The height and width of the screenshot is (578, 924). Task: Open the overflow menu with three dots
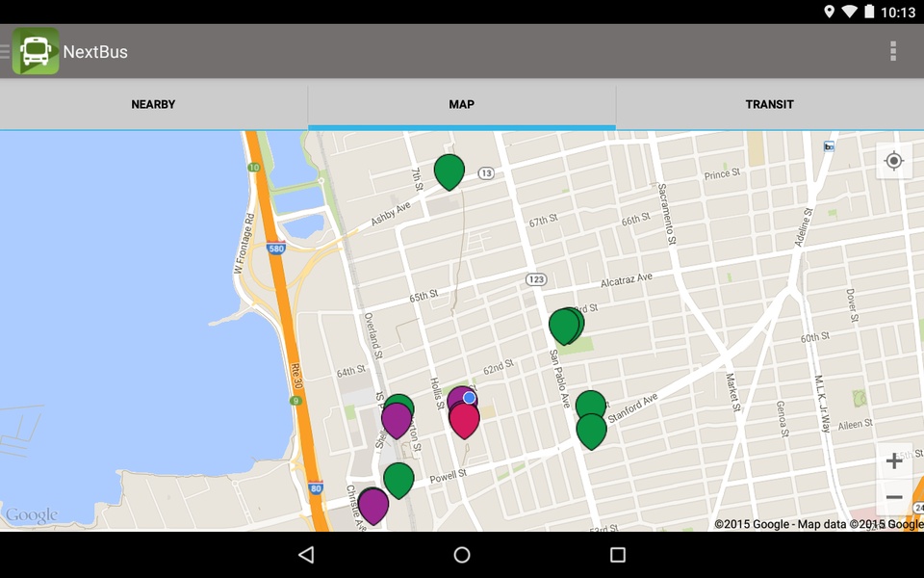(x=893, y=51)
